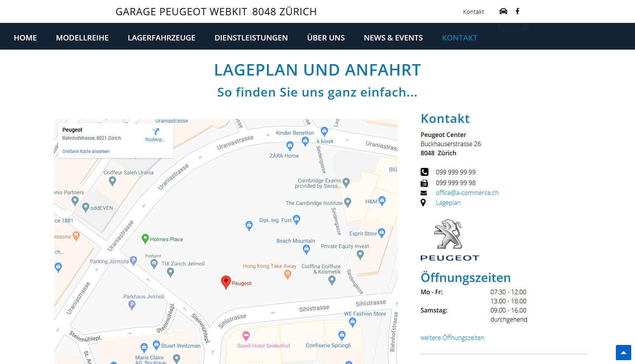Screen dimensions: 635x364
Task: Click Bahnhofstrasse, 8021 Zürich address text
Action: click(92, 138)
